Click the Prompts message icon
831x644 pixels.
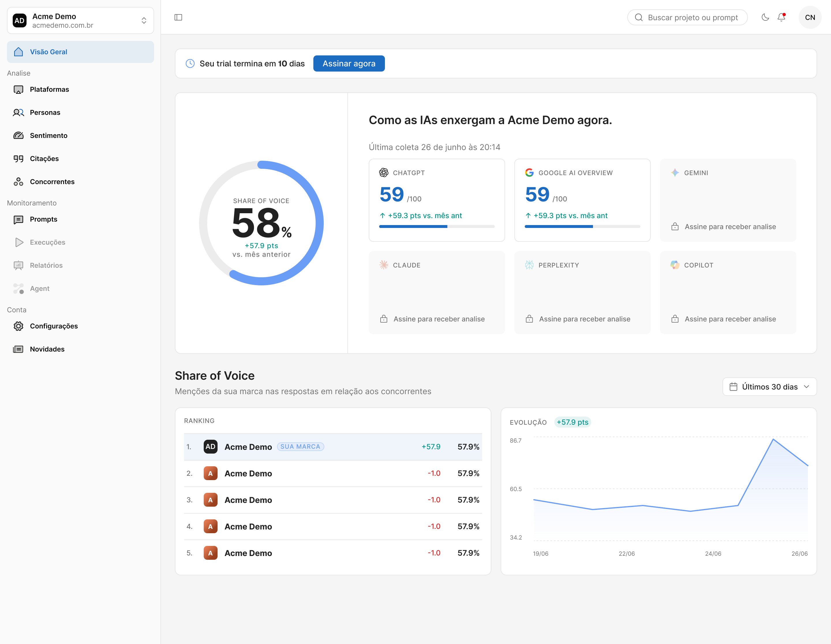point(18,220)
